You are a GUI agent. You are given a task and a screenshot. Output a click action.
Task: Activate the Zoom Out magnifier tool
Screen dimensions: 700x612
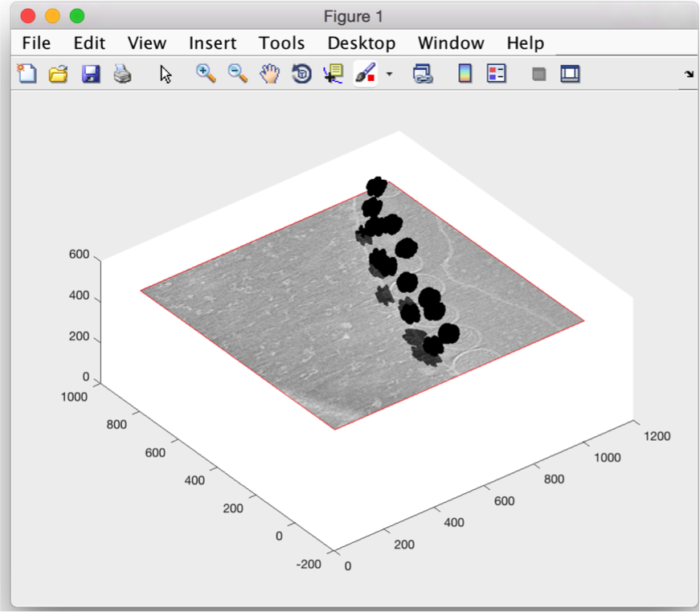(238, 74)
